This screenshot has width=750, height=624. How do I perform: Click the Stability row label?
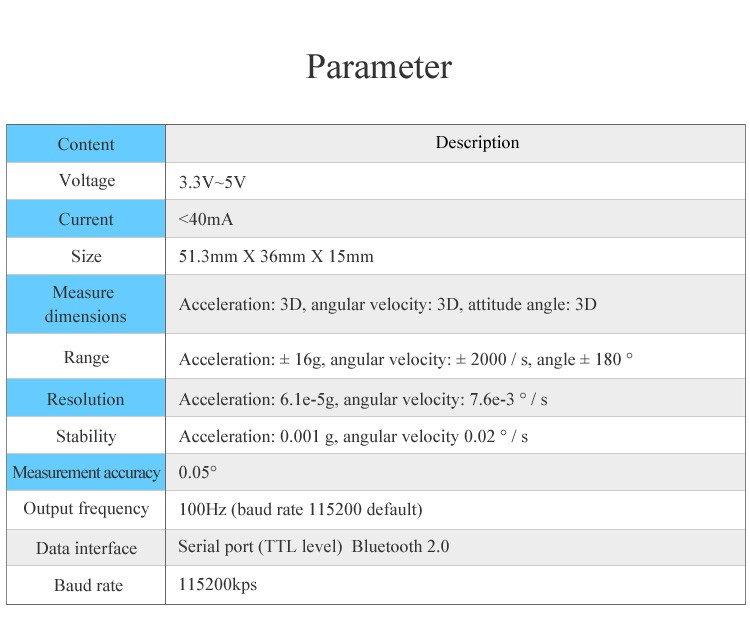[x=86, y=436]
